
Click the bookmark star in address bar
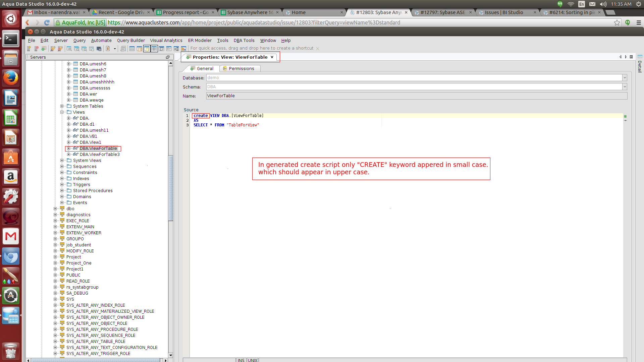click(617, 22)
